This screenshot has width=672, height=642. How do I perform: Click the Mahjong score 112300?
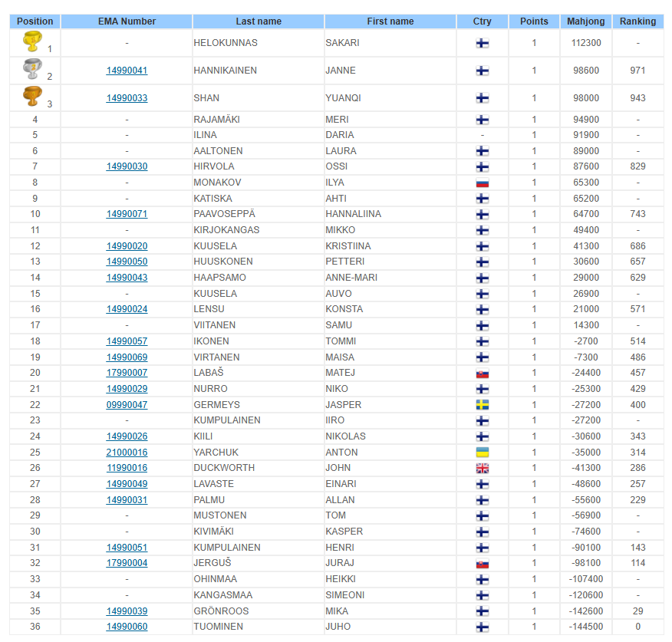click(x=586, y=43)
